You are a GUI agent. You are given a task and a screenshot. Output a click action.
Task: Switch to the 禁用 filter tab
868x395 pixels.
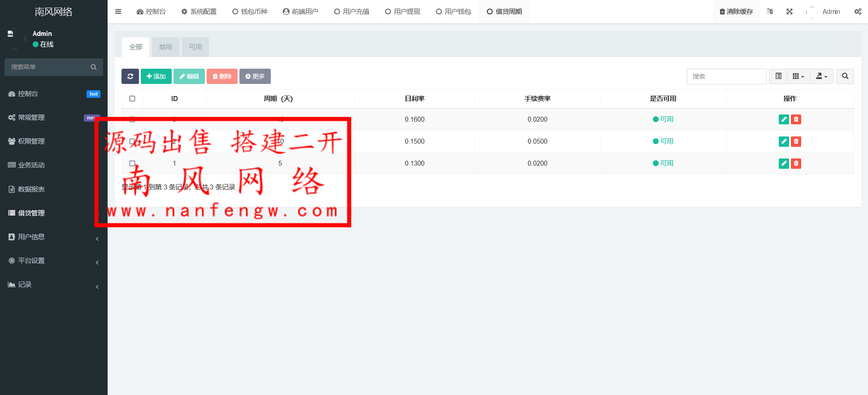165,47
